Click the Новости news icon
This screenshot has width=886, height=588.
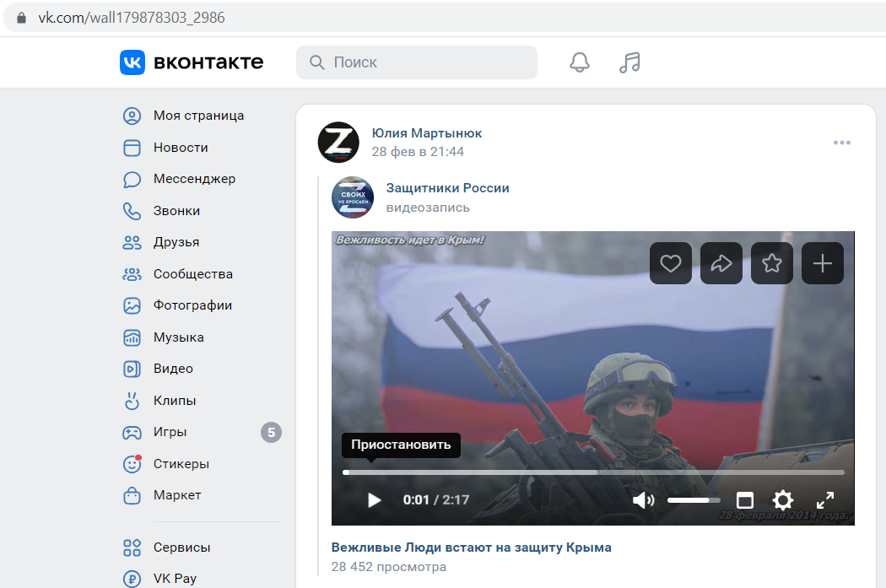click(x=132, y=148)
